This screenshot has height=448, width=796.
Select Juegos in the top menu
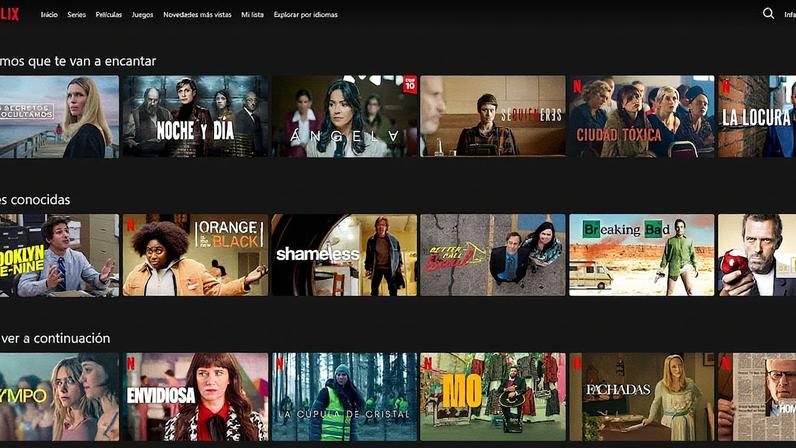(142, 15)
